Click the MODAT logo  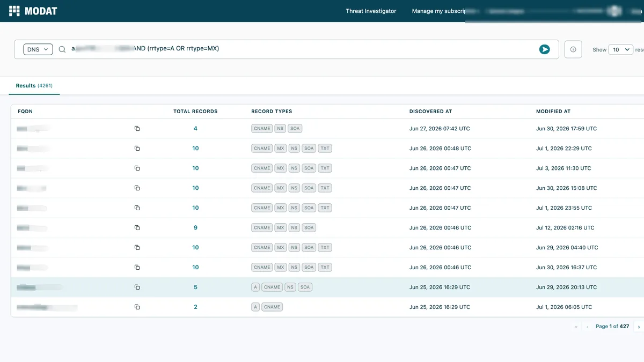point(33,11)
